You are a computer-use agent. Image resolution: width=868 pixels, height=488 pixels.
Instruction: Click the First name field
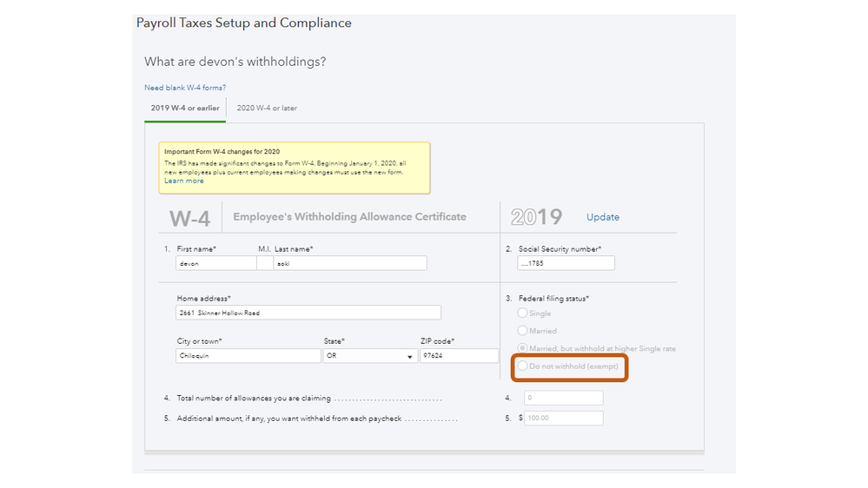coord(215,263)
